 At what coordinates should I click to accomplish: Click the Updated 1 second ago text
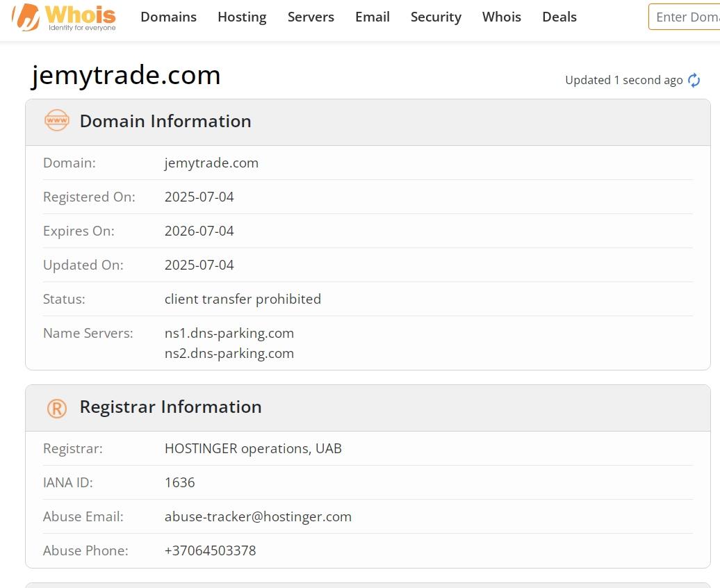coord(624,80)
